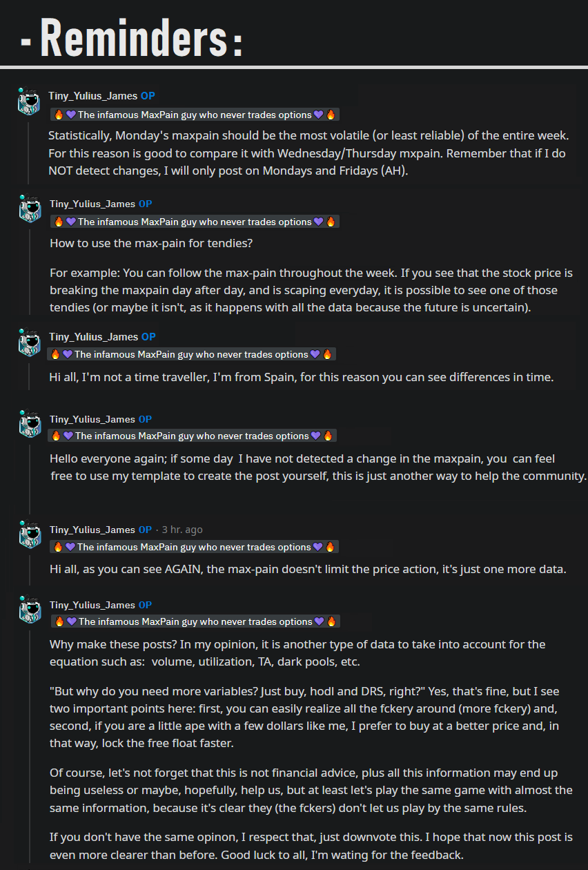Collapse the Monday's maxpain comment via thread line
The image size is (588, 870).
click(29, 152)
